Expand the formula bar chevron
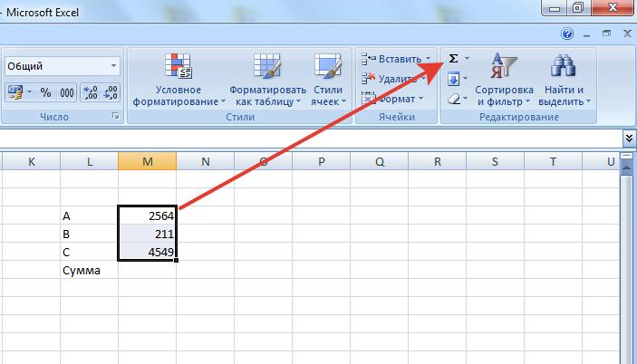637x364 pixels. (x=629, y=137)
